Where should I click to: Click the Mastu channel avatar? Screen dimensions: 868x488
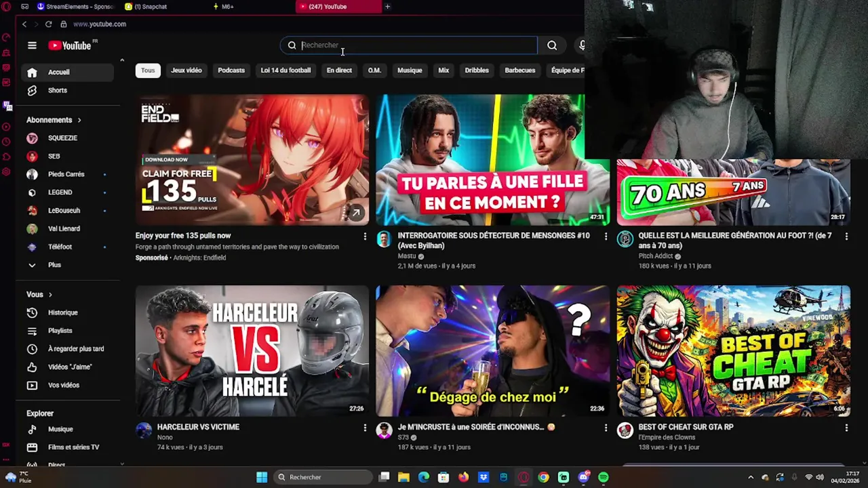(x=384, y=239)
